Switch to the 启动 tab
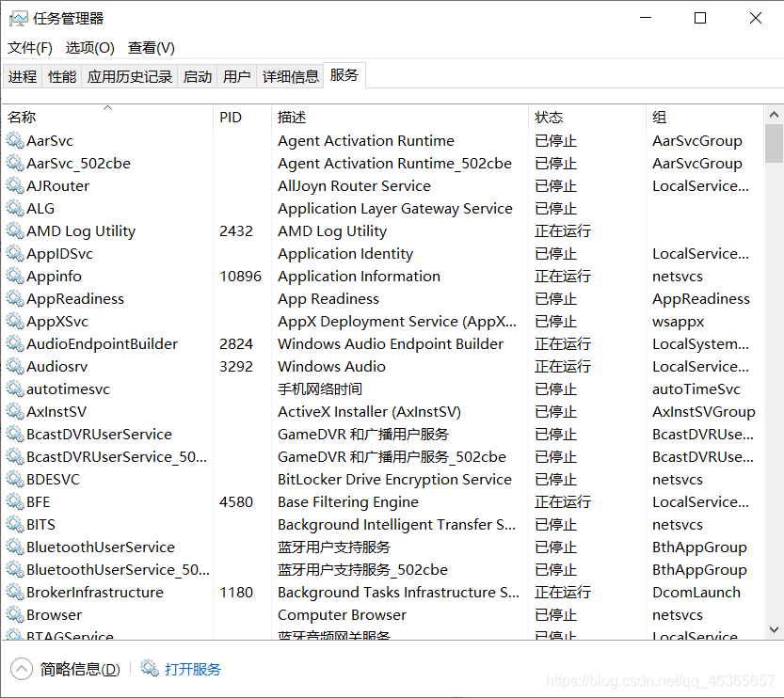 tap(197, 76)
